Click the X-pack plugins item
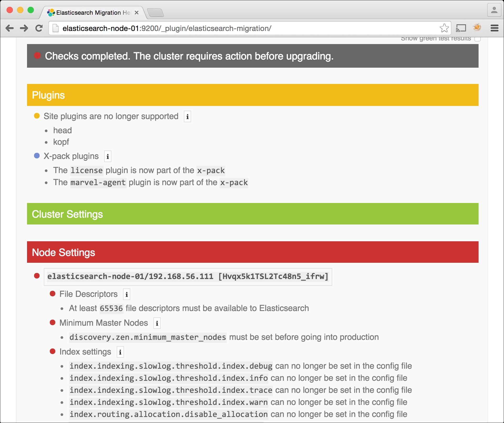The width and height of the screenshot is (504, 423). coord(71,156)
